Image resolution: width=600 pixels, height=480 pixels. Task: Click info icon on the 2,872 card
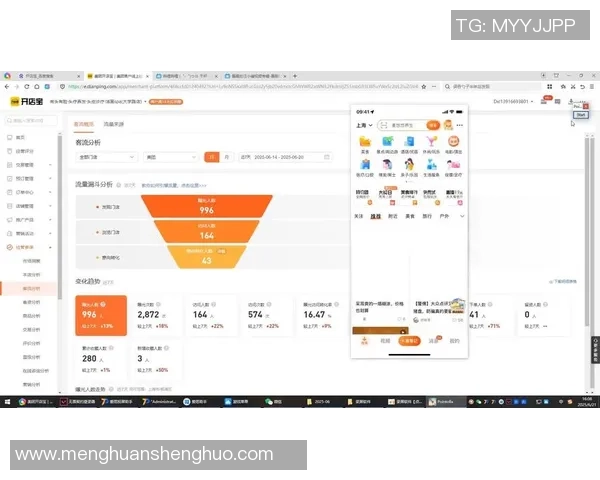[x=158, y=305]
